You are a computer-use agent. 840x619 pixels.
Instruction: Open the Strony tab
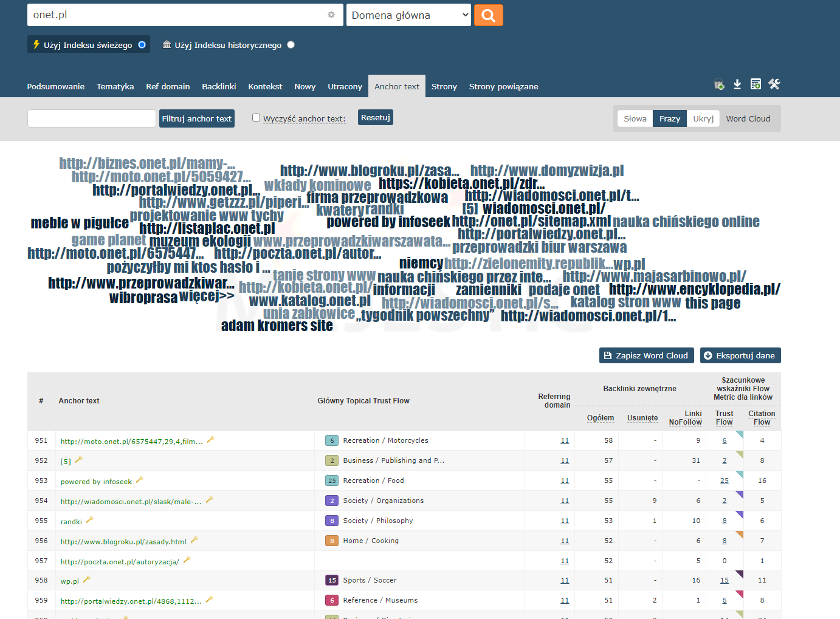click(444, 86)
